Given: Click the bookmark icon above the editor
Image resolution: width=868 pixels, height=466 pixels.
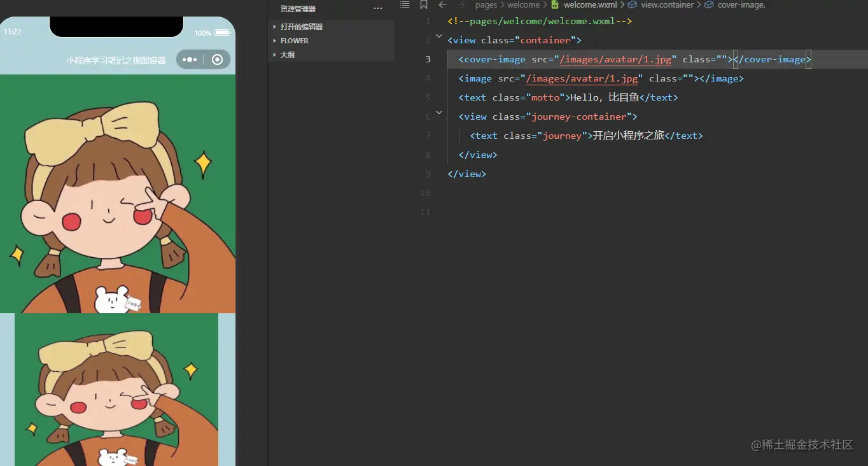Looking at the screenshot, I should click(424, 4).
